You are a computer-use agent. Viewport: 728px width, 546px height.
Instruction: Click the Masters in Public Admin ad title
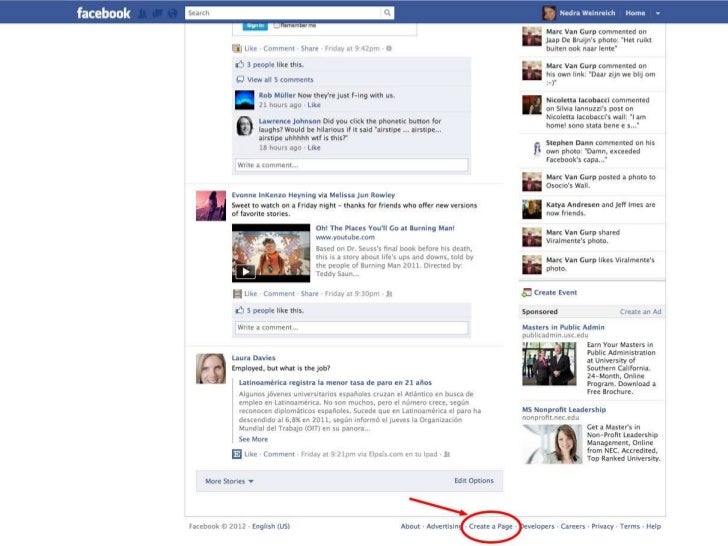click(x=563, y=327)
